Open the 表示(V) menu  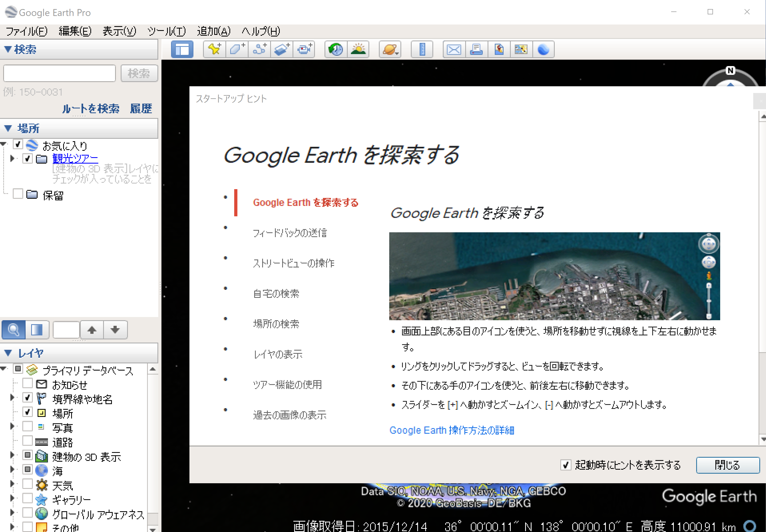[x=119, y=31]
